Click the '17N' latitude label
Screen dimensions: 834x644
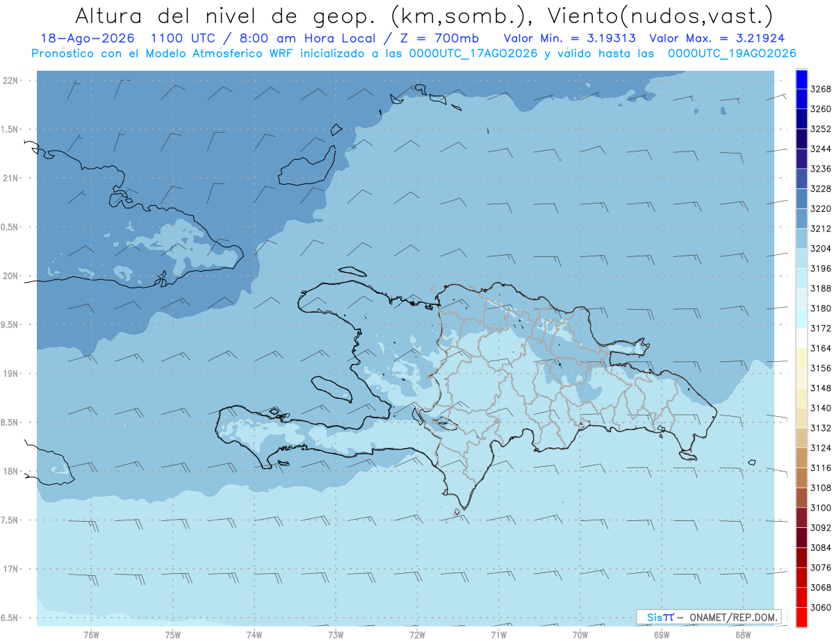[x=11, y=569]
